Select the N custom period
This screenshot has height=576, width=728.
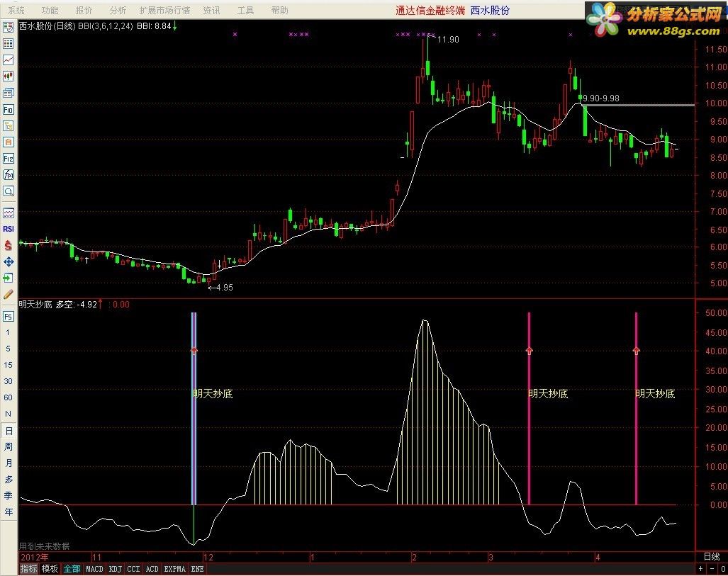point(8,414)
